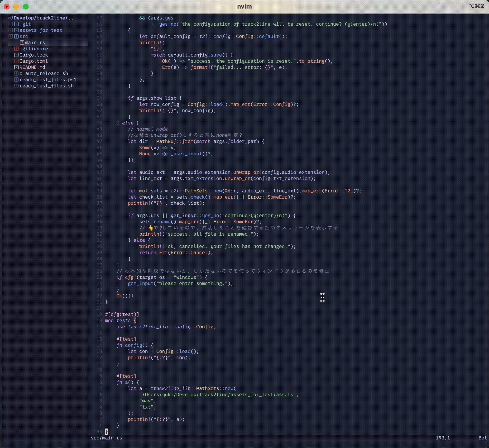The width and height of the screenshot is (489, 448).
Task: Click the nvim window title
Action: pos(244,6)
